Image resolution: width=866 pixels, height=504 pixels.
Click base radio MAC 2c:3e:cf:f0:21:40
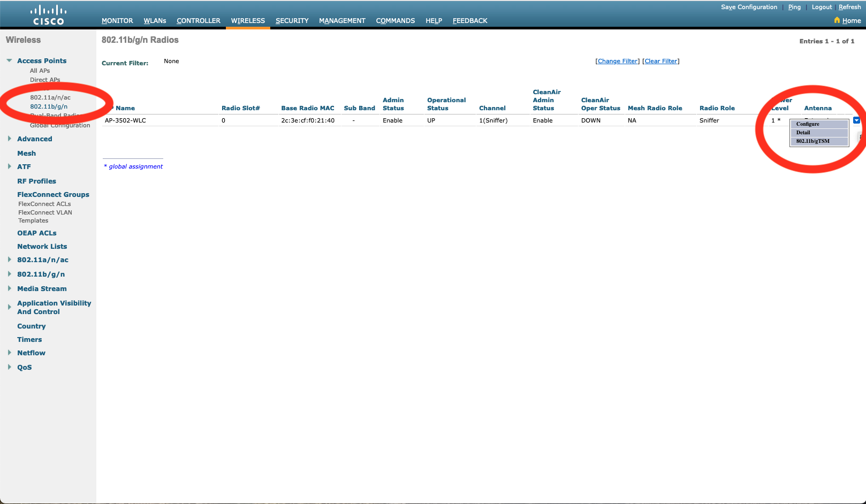click(308, 120)
